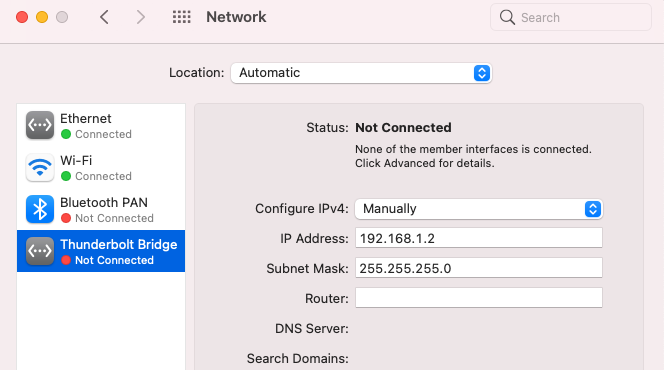Click 'None of the member interfaces' message
This screenshot has width=664, height=370.
click(x=473, y=149)
